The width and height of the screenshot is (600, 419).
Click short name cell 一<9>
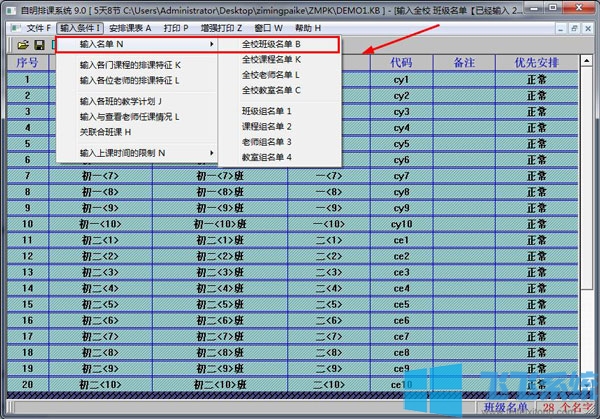pos(329,208)
